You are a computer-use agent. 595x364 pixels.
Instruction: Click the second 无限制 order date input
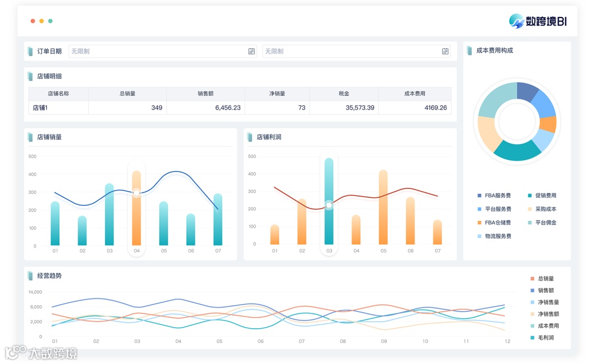[356, 51]
